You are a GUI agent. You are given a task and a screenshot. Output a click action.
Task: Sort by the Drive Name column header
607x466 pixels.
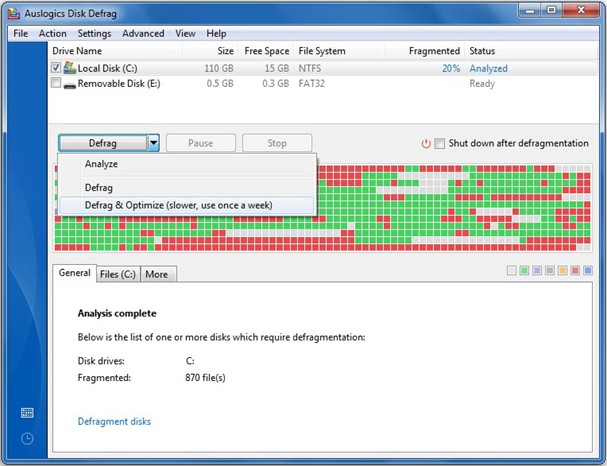[115, 51]
